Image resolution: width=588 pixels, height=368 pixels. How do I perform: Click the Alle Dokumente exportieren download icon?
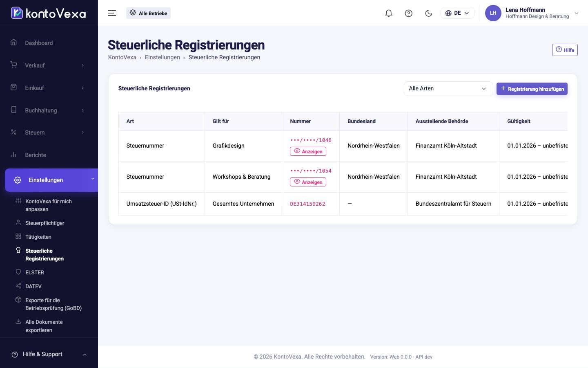[18, 321]
